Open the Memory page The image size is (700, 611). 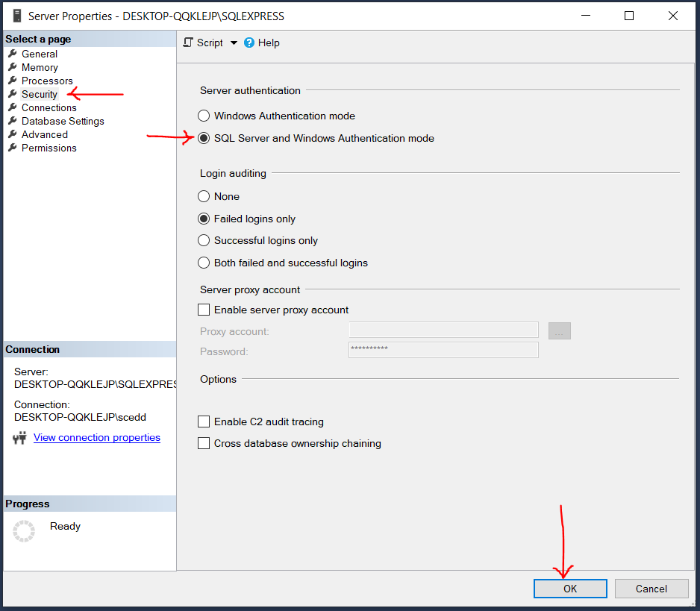point(40,67)
